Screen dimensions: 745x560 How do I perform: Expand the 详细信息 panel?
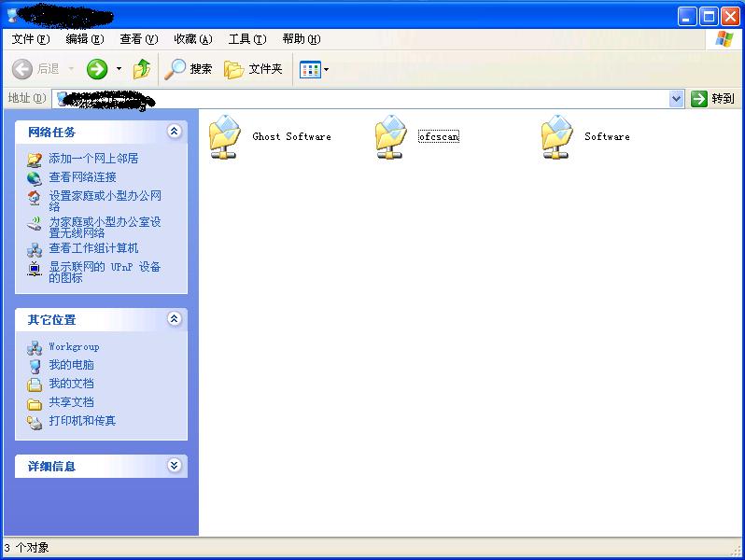tap(174, 465)
